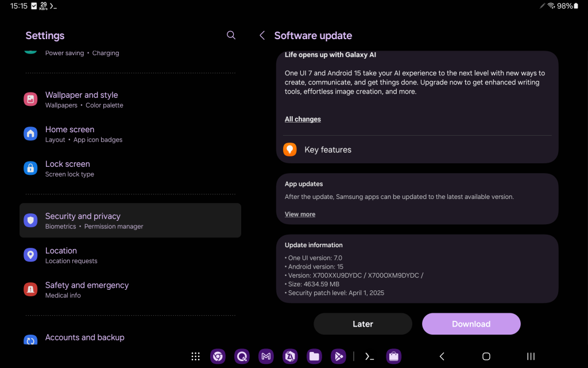Click the Wallpaper and style icon
This screenshot has height=368, width=588.
coord(30,99)
